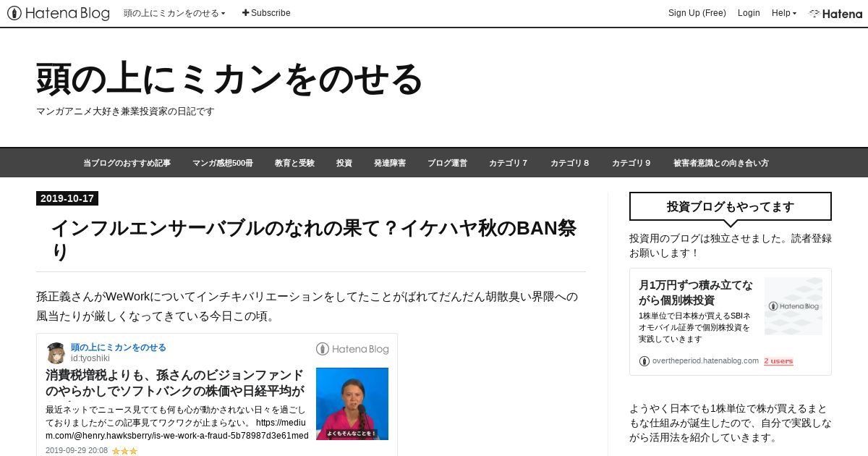The height and width of the screenshot is (456, 868).
Task: Open カテゴリ８ in navigation bar
Action: tap(570, 163)
